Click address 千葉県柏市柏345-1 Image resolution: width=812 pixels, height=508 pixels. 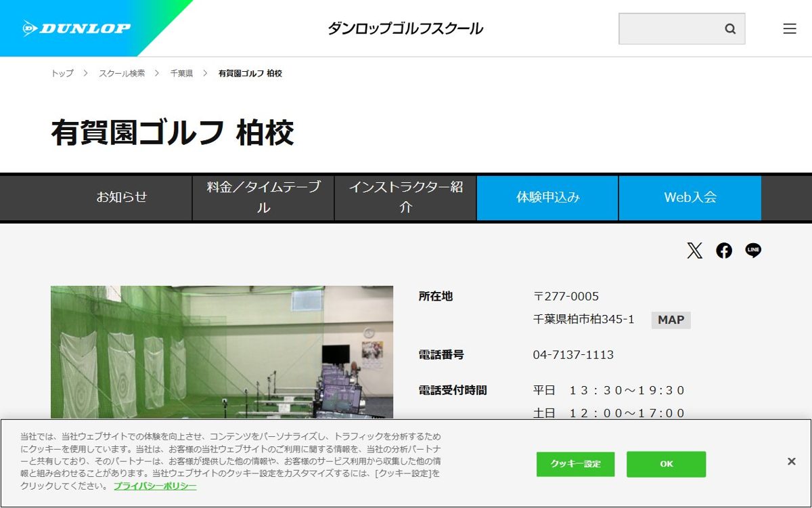tap(584, 320)
